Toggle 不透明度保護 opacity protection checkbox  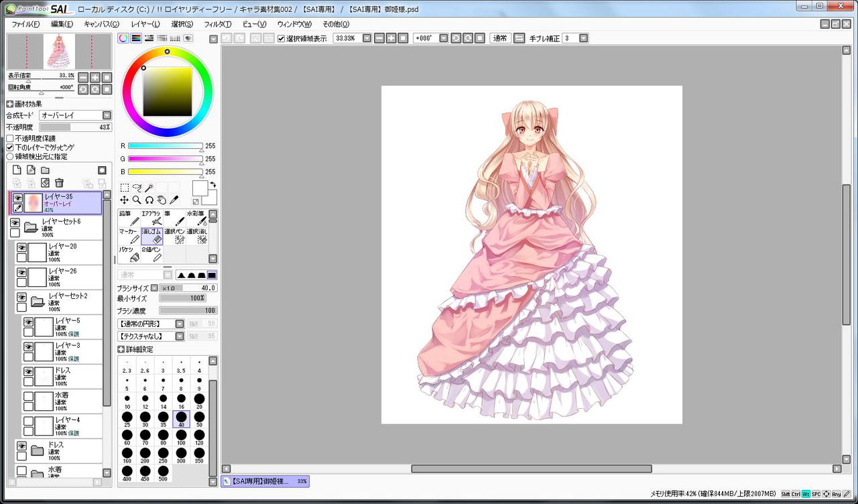[10, 138]
